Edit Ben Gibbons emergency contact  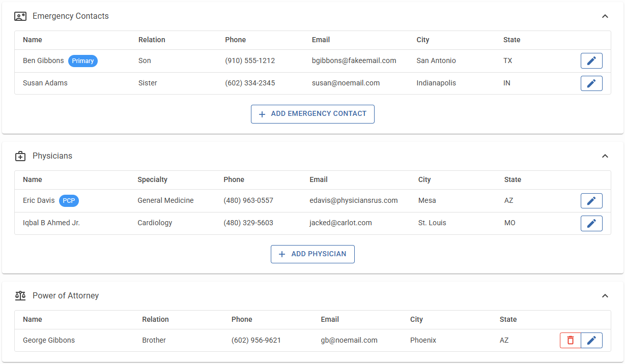(591, 61)
